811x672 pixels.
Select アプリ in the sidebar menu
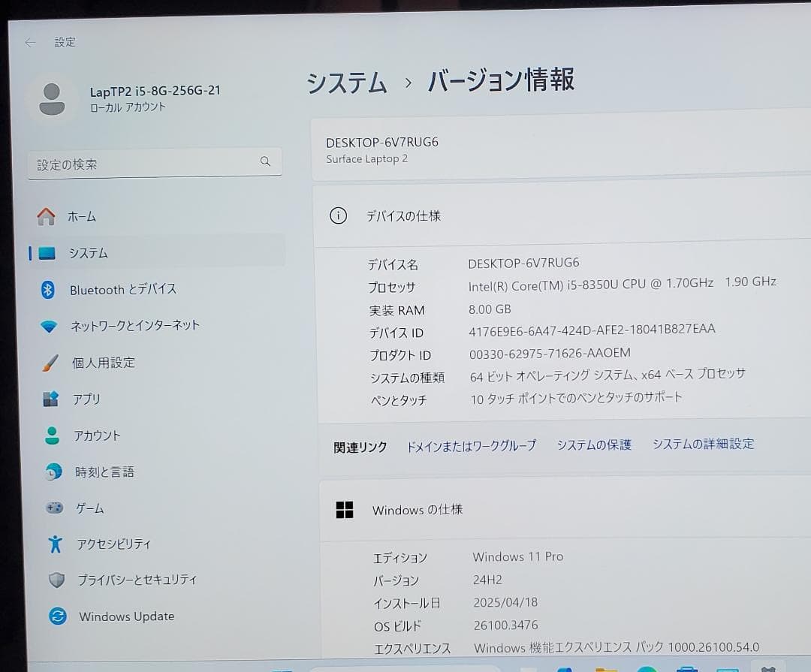click(x=86, y=399)
